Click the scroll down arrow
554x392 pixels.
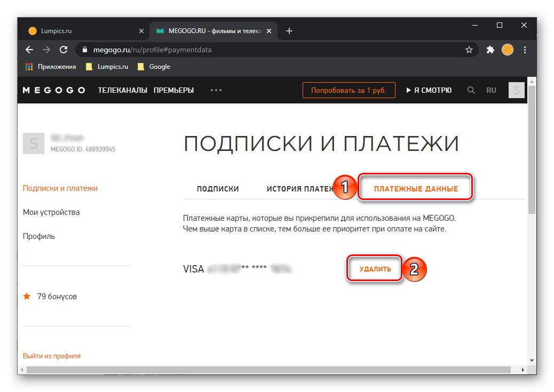(x=532, y=361)
